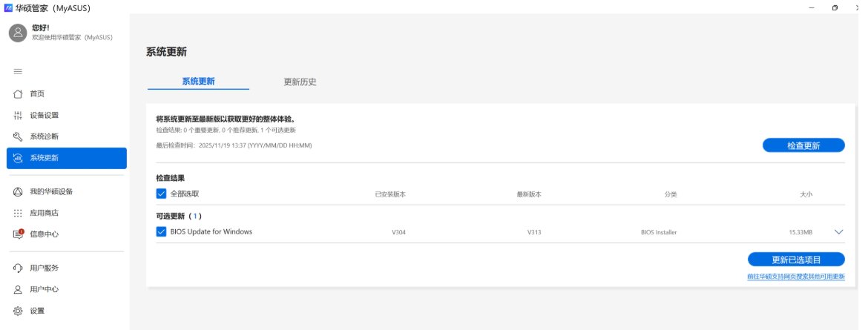Open 我的华硕设备 in the sidebar
This screenshot has width=868, height=330.
67,191
